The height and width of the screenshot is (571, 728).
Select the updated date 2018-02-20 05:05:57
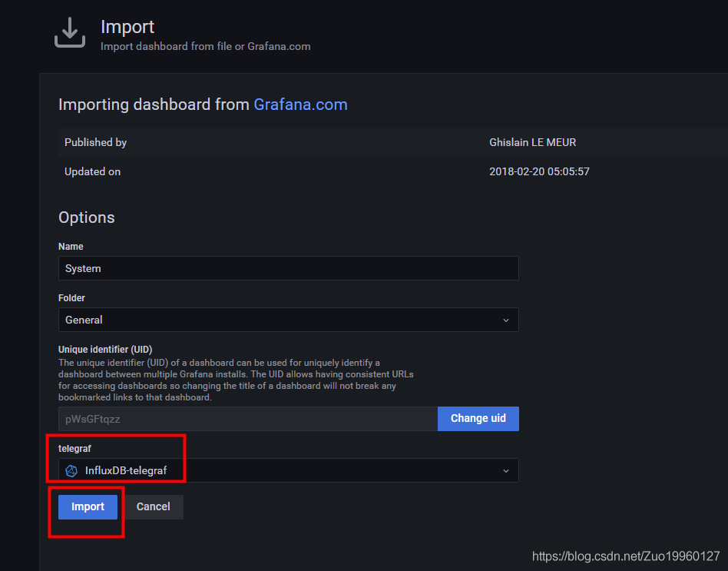[x=540, y=171]
